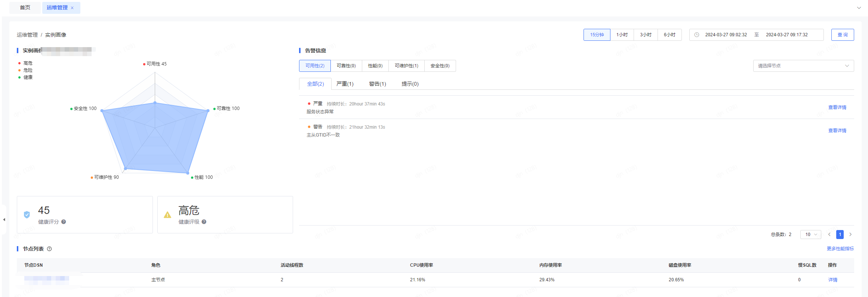Expand the top-right tabs chevron
Image resolution: width=868 pixels, height=297 pixels.
859,8
